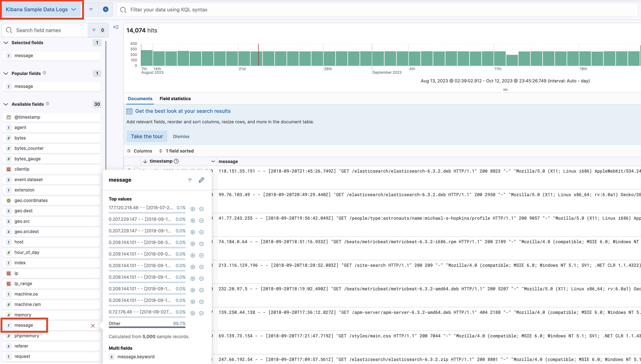Screen dimensions: 641x364
Task: Click the filter menu icon beside data view
Action: coord(91,9)
